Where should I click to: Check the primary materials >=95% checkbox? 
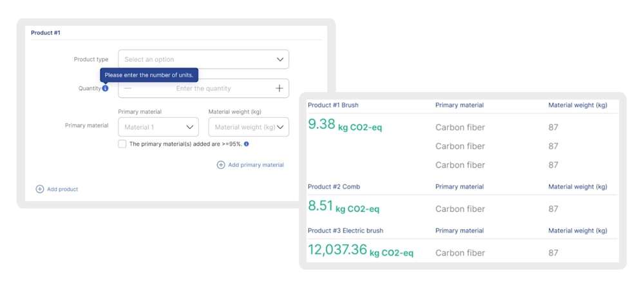(122, 144)
